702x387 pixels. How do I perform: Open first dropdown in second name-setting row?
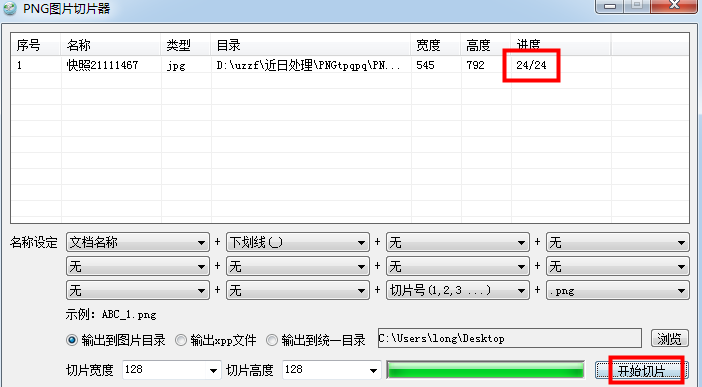coord(137,267)
